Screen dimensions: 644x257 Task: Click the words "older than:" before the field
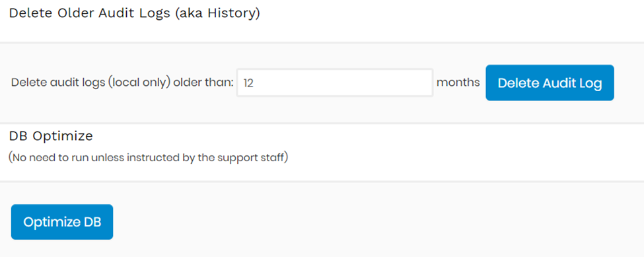click(x=203, y=83)
